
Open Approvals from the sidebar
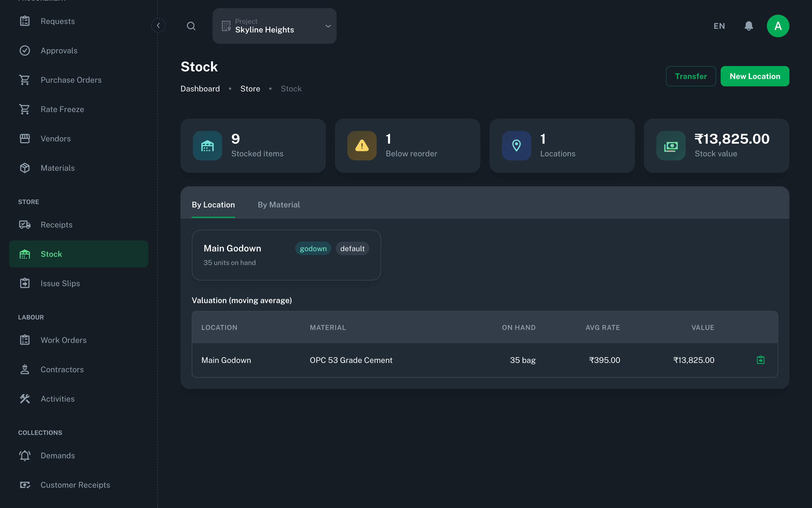click(78, 51)
